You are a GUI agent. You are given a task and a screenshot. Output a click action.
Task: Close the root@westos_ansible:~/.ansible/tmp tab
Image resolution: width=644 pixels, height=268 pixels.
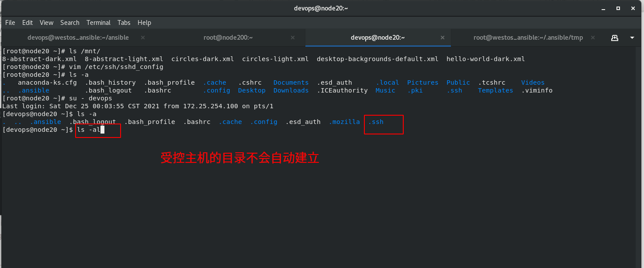click(x=593, y=38)
